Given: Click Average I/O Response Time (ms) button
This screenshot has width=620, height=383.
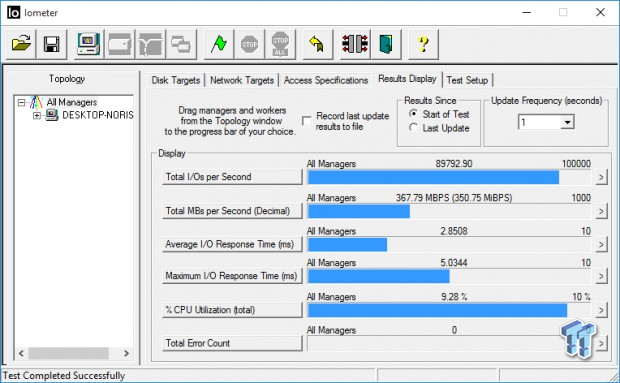Looking at the screenshot, I should (x=232, y=244).
